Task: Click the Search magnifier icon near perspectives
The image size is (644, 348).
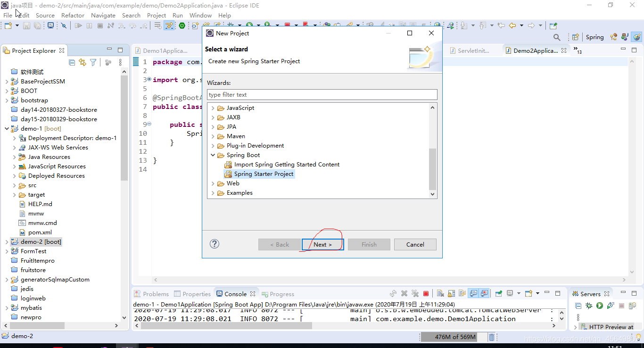Action: (557, 37)
